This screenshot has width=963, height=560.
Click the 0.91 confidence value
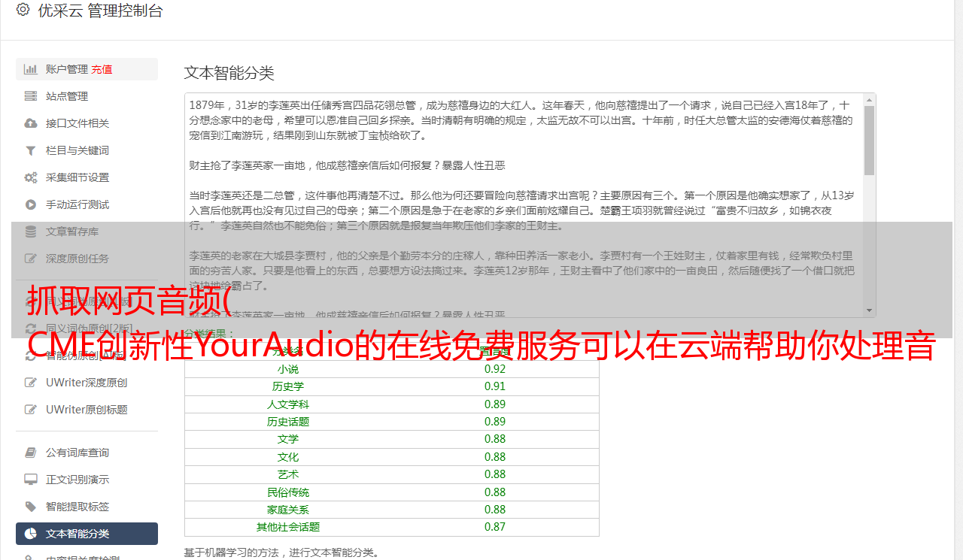click(x=495, y=386)
